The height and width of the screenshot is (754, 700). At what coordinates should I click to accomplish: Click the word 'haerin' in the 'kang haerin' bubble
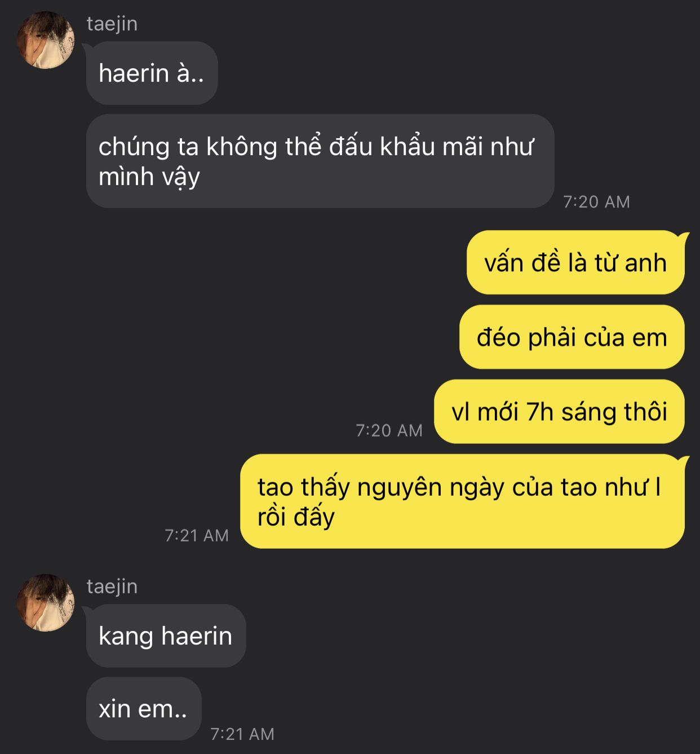[197, 636]
